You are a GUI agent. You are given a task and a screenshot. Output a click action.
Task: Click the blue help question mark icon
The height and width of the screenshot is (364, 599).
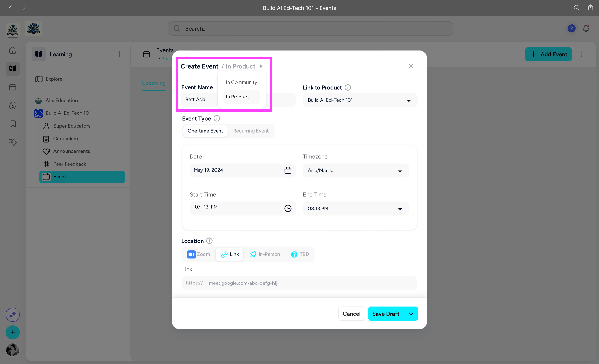point(571,28)
